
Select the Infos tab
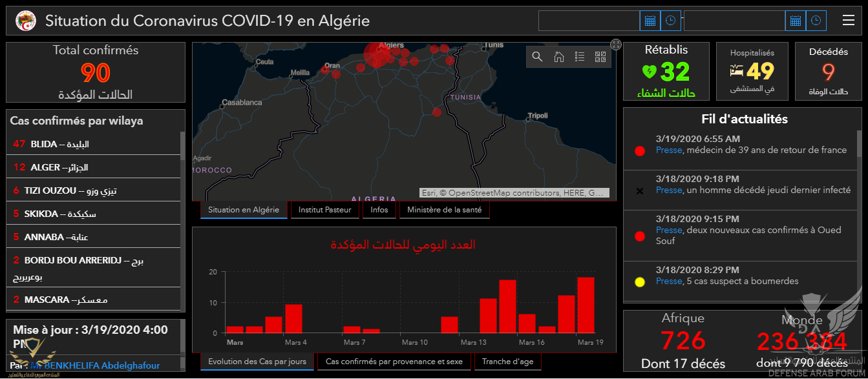tap(379, 210)
